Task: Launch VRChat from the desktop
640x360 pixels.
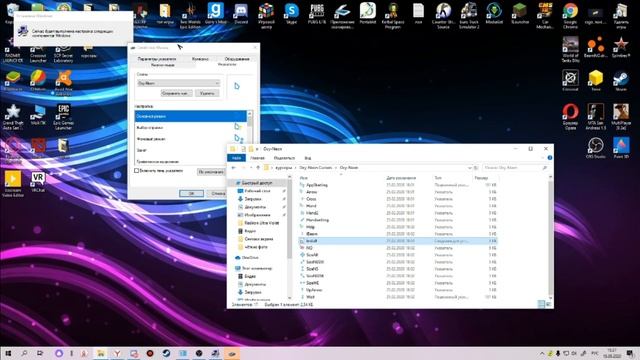Action: tap(38, 182)
